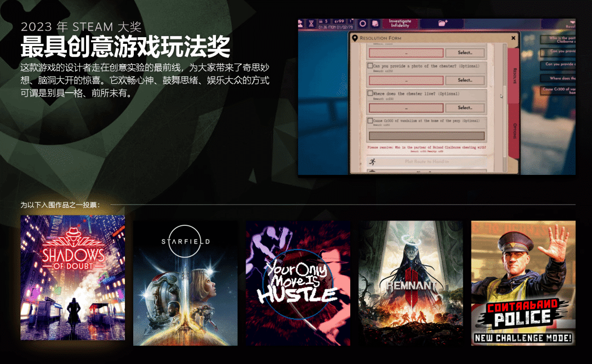This screenshot has height=364, width=592.
Task: Close the Resolution Form window
Action: (x=513, y=38)
